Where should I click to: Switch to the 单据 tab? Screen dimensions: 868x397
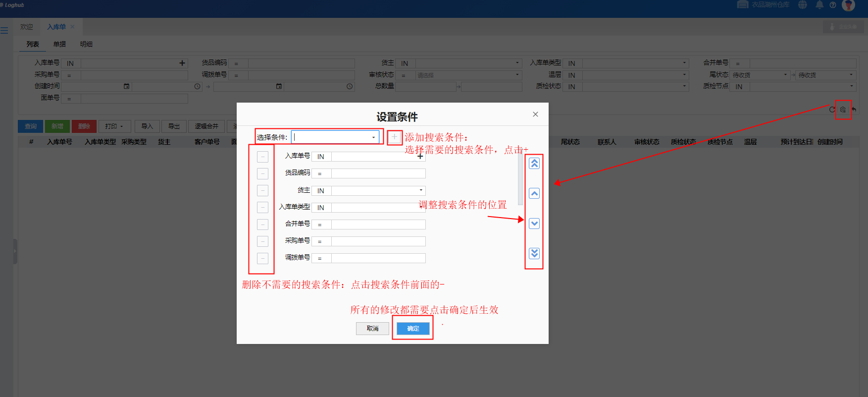point(59,44)
